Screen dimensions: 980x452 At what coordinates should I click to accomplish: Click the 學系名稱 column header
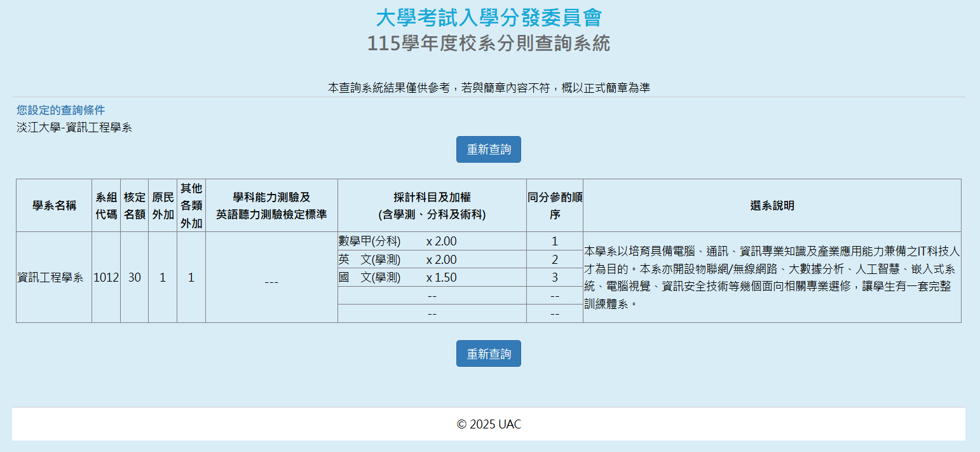(x=54, y=205)
